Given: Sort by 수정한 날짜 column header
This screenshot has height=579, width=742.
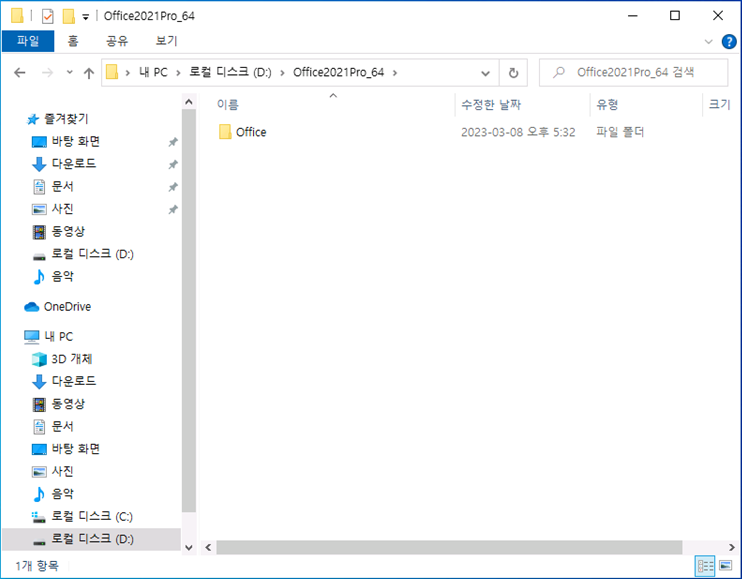Looking at the screenshot, I should pos(491,105).
